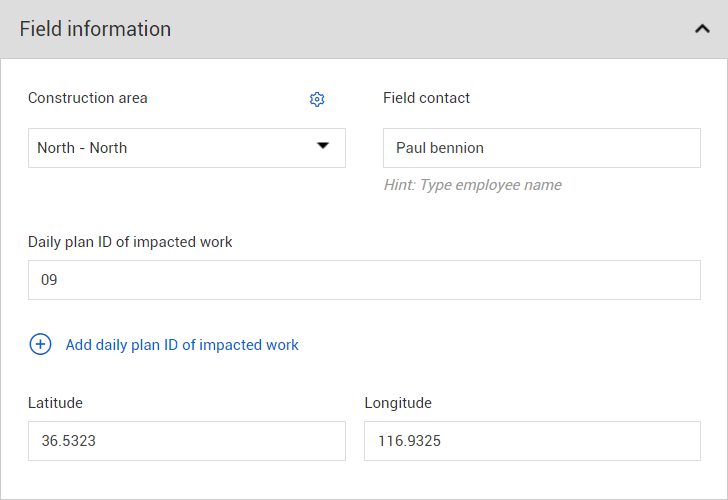Click Add daily plan ID of impacted work link
Viewport: 728px width, 500px height.
[x=182, y=345]
